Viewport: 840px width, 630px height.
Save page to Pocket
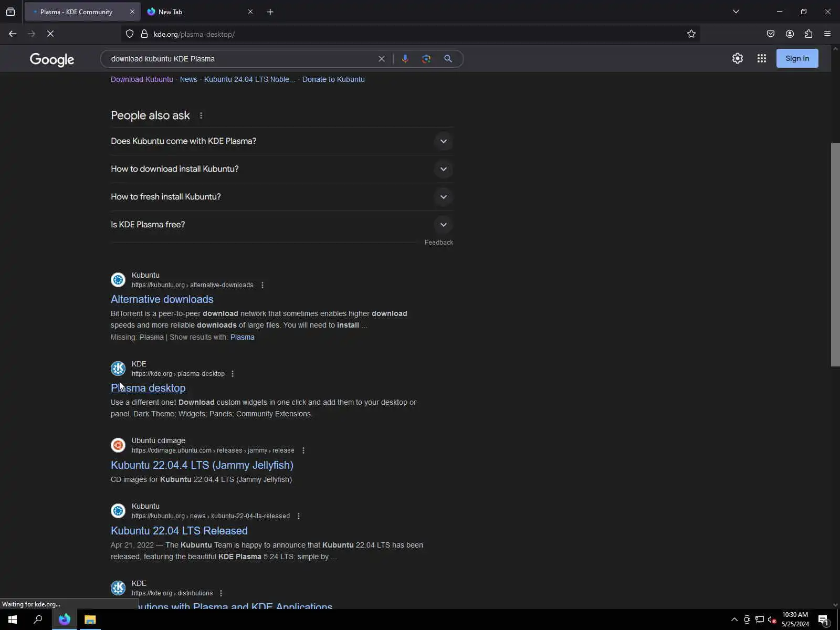coord(771,34)
